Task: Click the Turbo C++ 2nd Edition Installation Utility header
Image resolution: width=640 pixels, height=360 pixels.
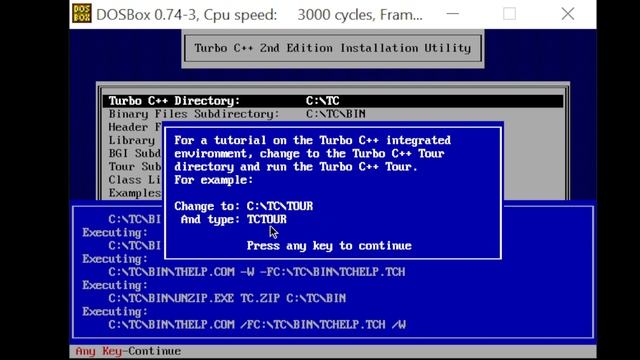Action: click(x=333, y=48)
